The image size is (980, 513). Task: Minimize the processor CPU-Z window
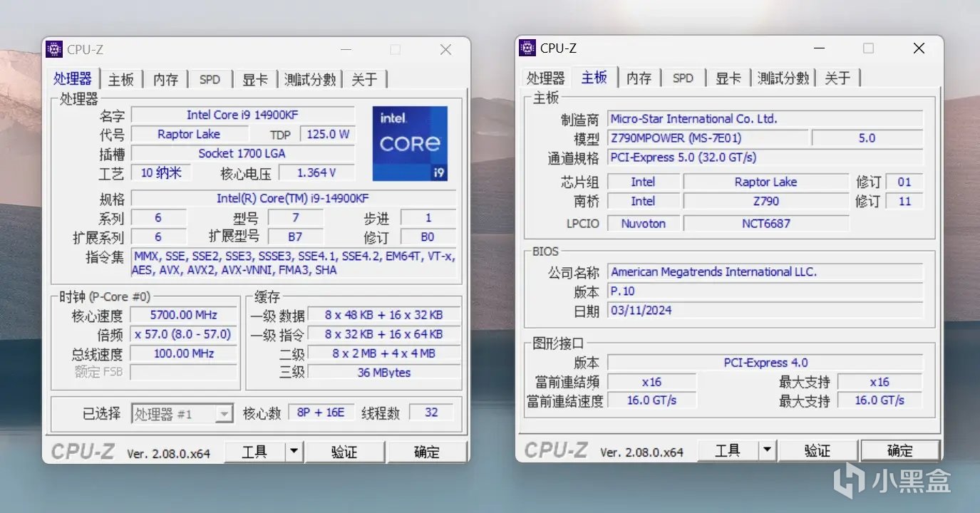(346, 49)
